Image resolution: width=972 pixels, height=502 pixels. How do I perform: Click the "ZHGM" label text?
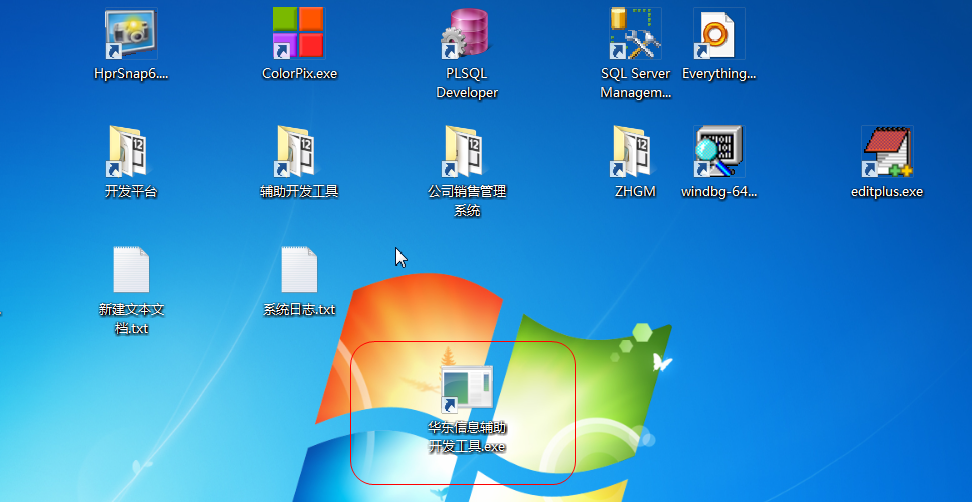tap(635, 192)
